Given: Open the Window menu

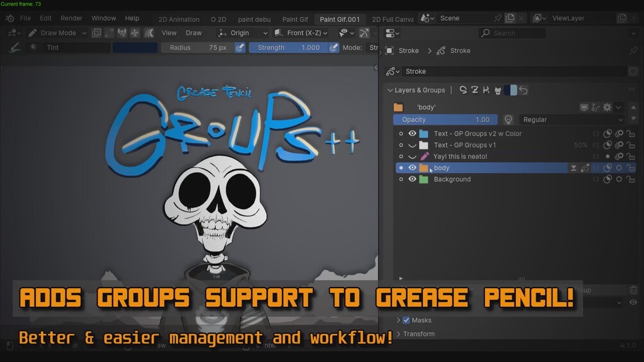Looking at the screenshot, I should (104, 19).
